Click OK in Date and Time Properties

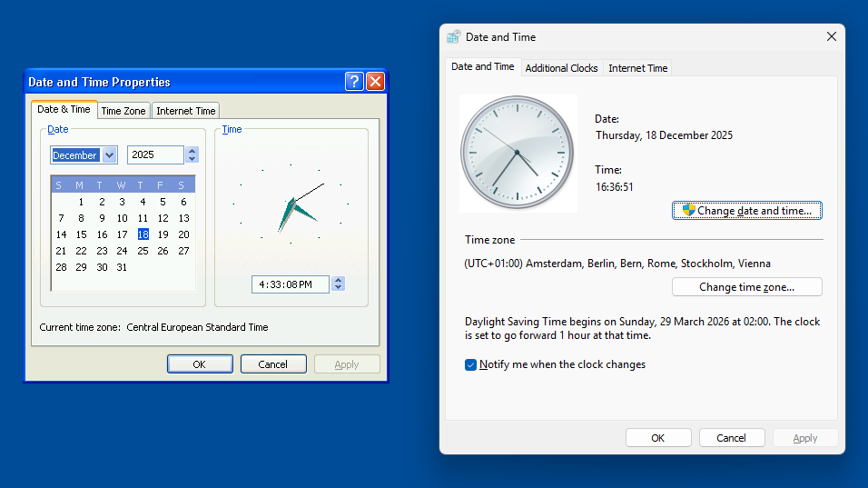pyautogui.click(x=199, y=364)
